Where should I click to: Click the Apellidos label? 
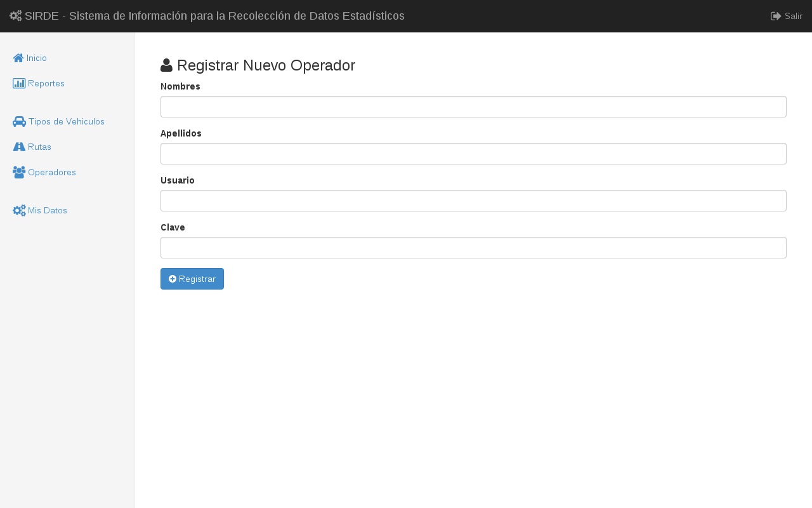181,133
